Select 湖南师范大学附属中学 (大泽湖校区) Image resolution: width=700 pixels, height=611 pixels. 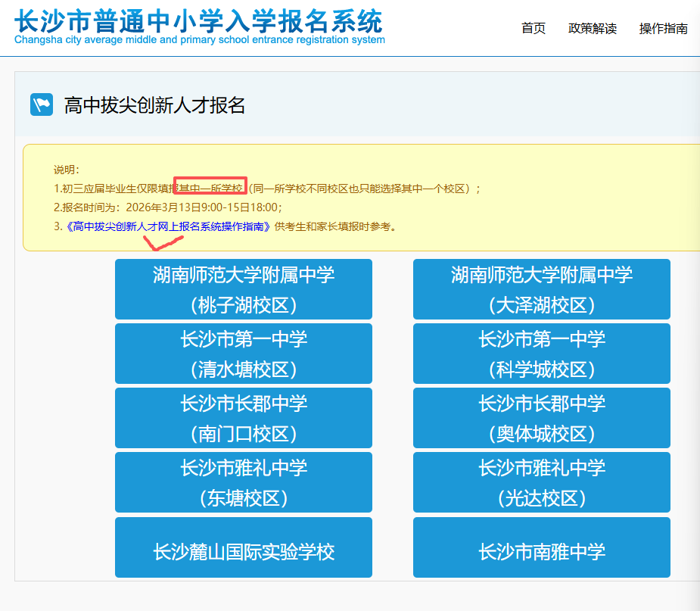(x=541, y=289)
